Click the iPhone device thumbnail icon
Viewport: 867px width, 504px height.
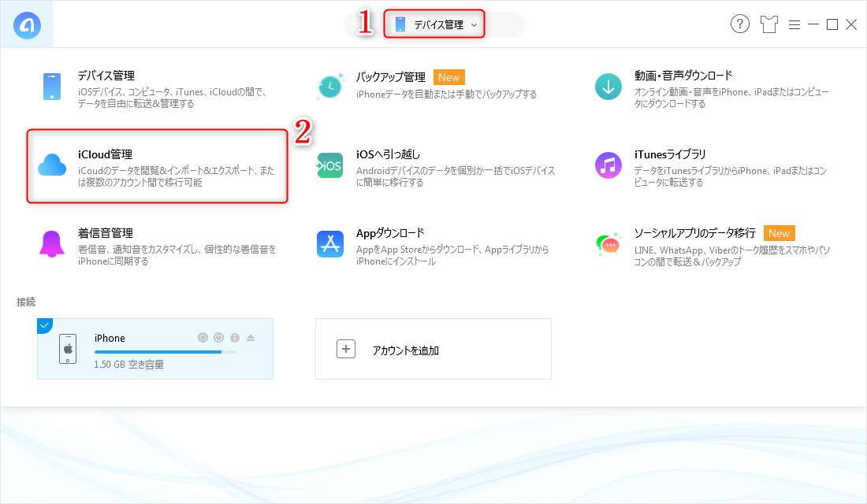pyautogui.click(x=68, y=350)
